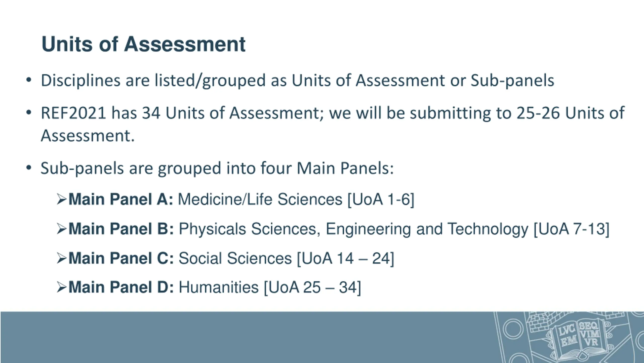Click the "[UoA 7-13]" text
This screenshot has width=644, height=363.
coord(571,229)
